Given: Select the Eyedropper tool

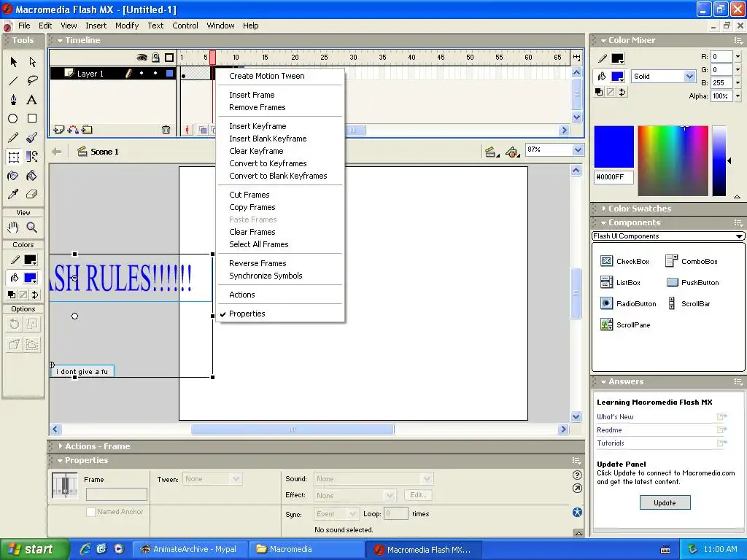Looking at the screenshot, I should pos(13,194).
